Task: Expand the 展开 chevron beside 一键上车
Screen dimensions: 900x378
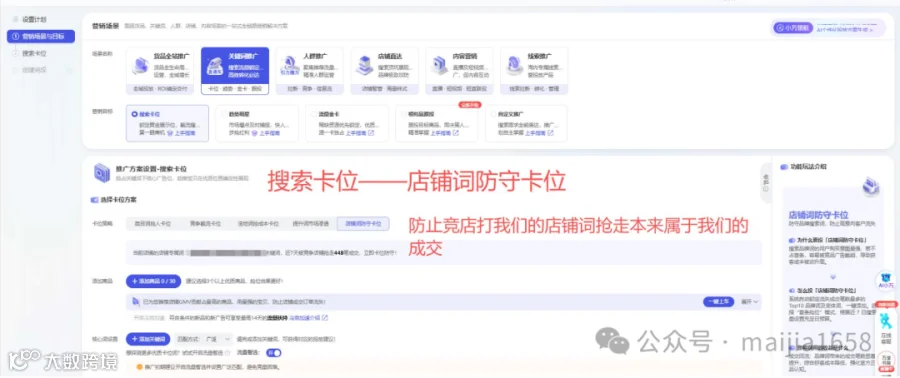Action: click(750, 302)
